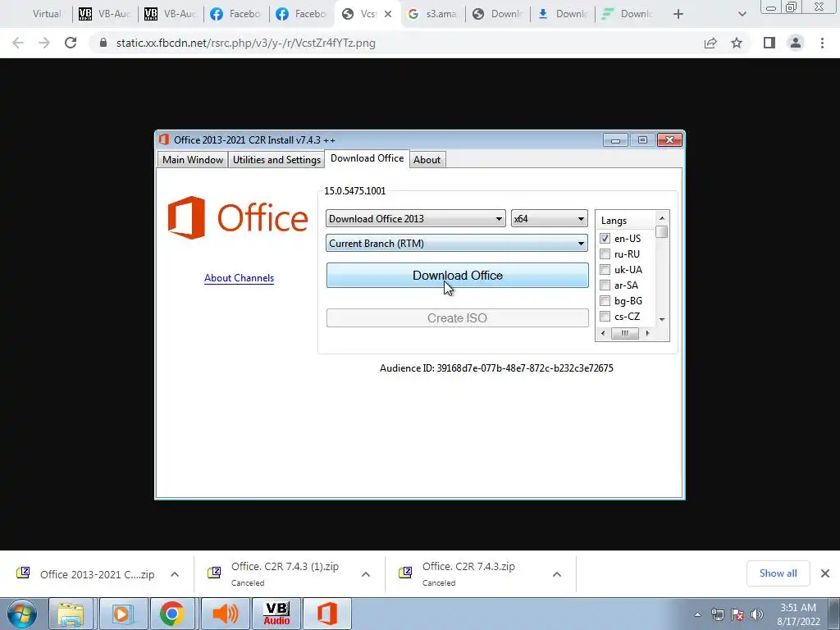Click the Office installer taskbar icon

pyautogui.click(x=327, y=614)
